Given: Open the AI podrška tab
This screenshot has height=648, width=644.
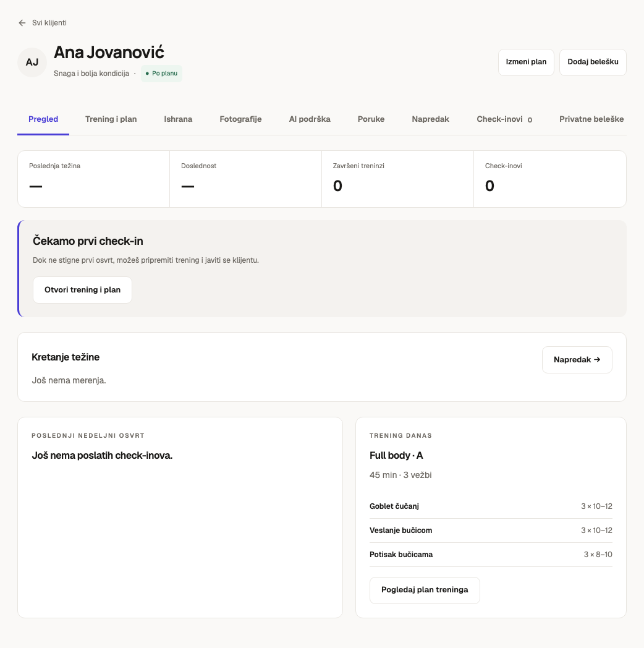Looking at the screenshot, I should click(310, 119).
